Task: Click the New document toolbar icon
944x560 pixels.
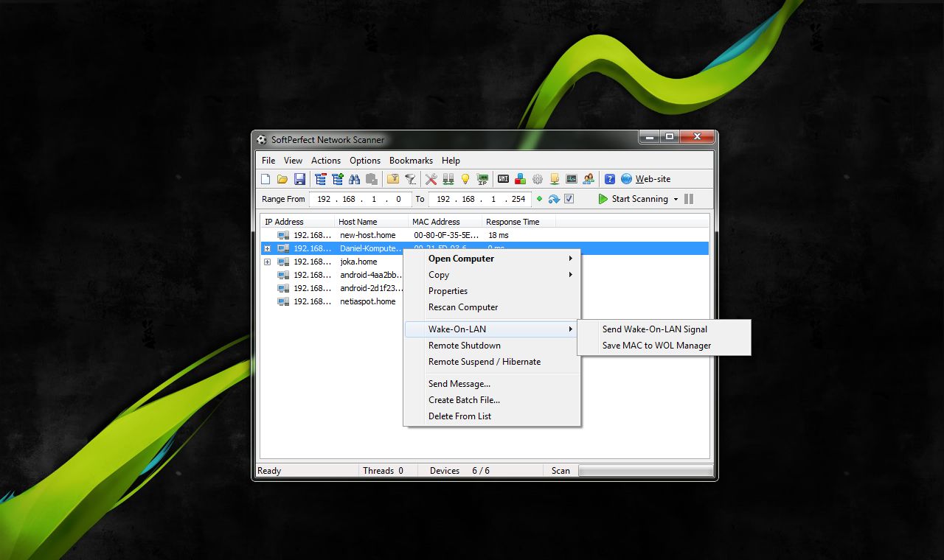Action: [266, 179]
